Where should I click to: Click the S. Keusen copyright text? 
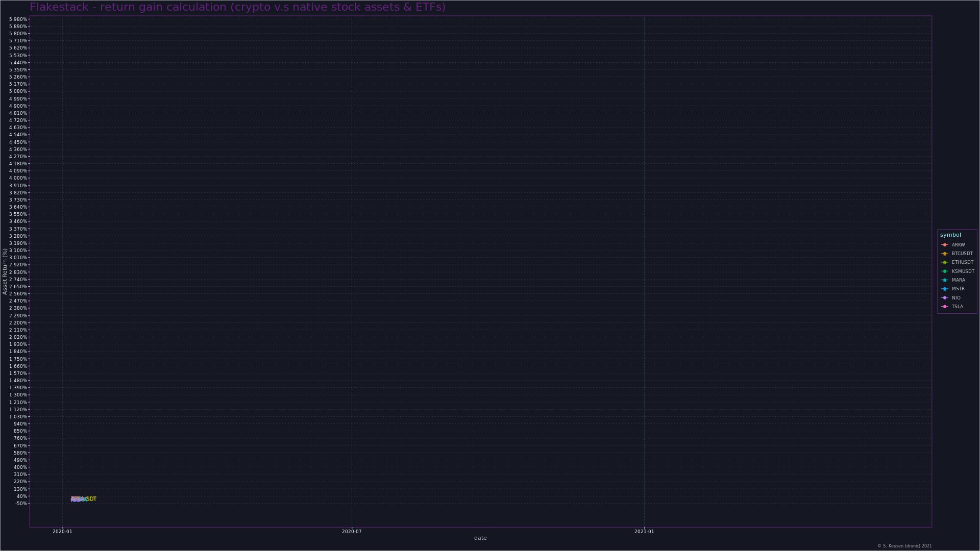pos(904,546)
